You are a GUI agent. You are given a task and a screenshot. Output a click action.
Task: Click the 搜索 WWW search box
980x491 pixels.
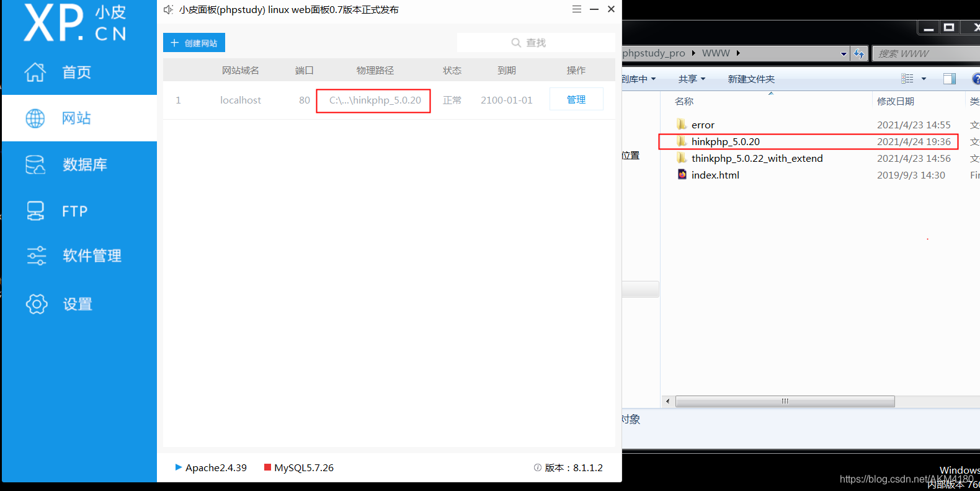pyautogui.click(x=927, y=54)
